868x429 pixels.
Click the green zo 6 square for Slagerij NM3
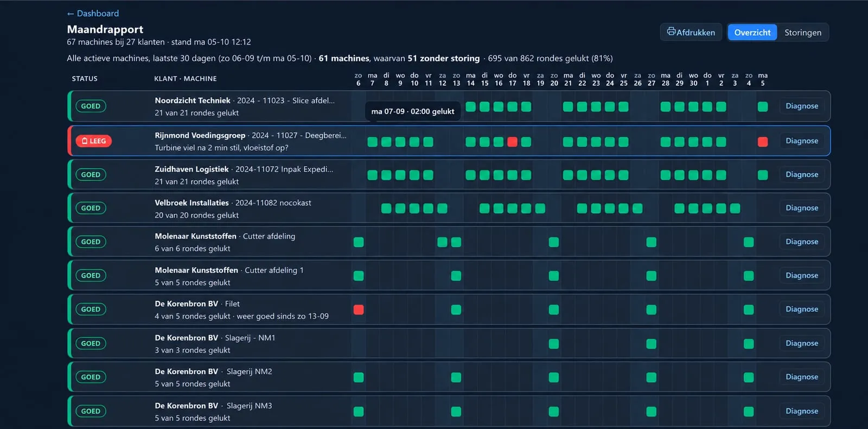click(x=359, y=412)
